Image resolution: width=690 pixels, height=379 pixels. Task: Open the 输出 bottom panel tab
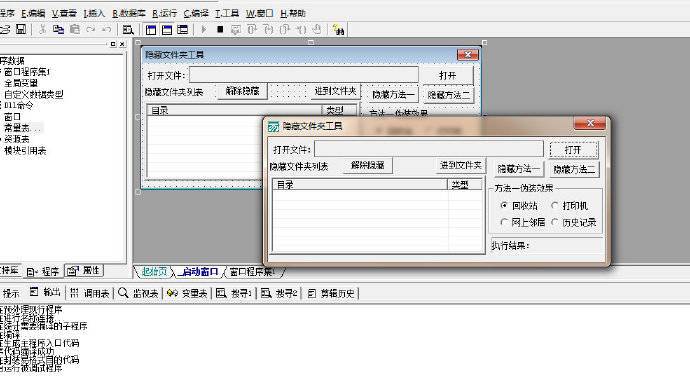45,292
